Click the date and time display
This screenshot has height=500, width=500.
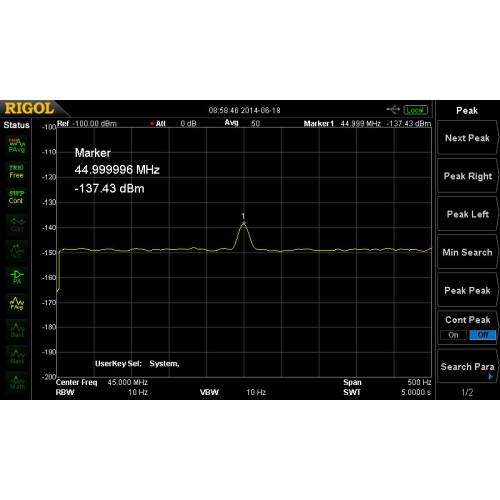(244, 110)
